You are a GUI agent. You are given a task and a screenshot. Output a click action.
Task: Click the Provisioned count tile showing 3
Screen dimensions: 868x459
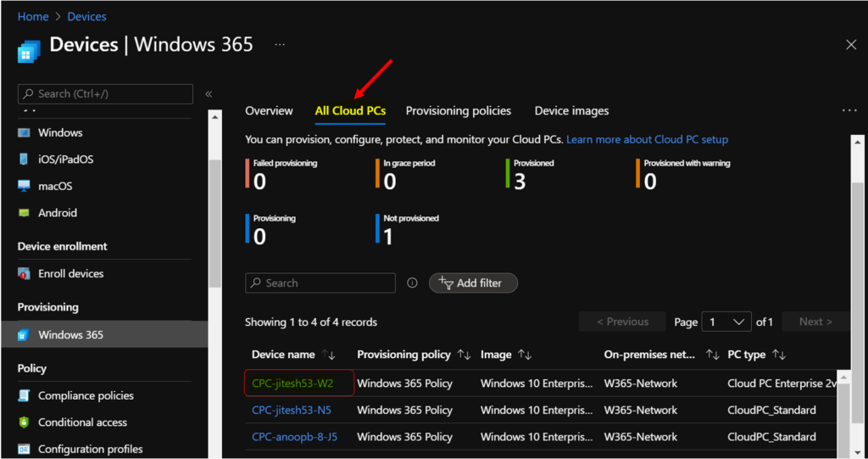point(531,174)
